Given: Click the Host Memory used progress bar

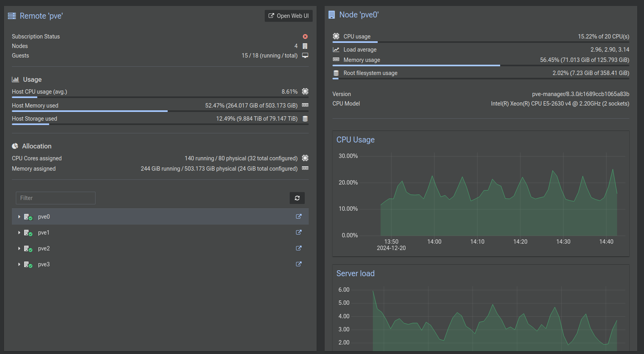Looking at the screenshot, I should [160, 111].
